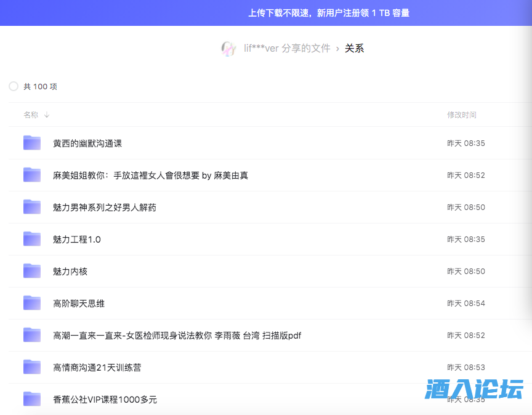Click the folder icon beside 魅力内核
The height and width of the screenshot is (415, 532).
pyautogui.click(x=31, y=271)
